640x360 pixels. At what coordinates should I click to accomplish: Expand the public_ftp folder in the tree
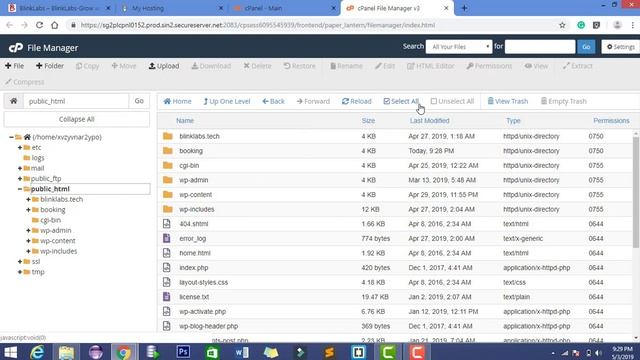click(20, 178)
